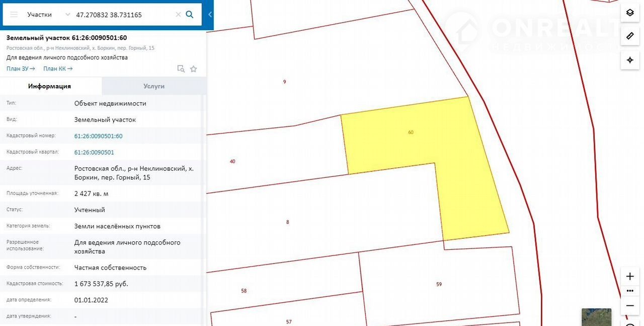The height and width of the screenshot is (326, 644).
Task: Add parcel to favorites with star
Action: tap(194, 69)
